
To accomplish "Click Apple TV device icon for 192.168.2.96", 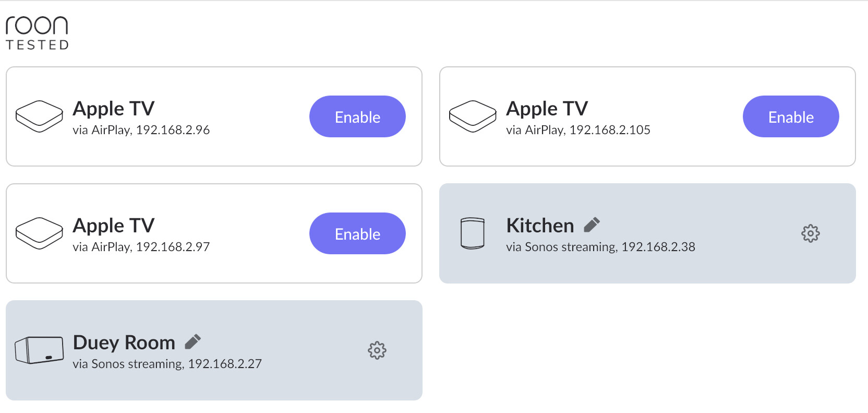I will 39,116.
